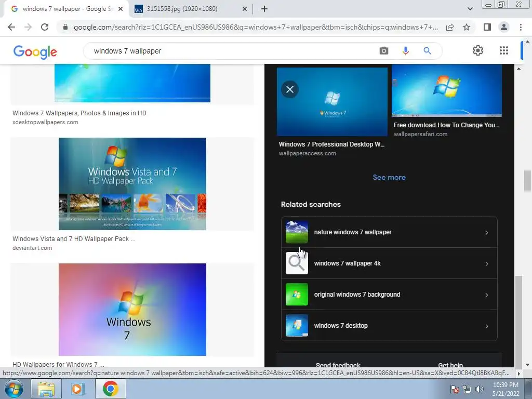Open Windows 7 Professional Desktop thumbnail

(332, 102)
